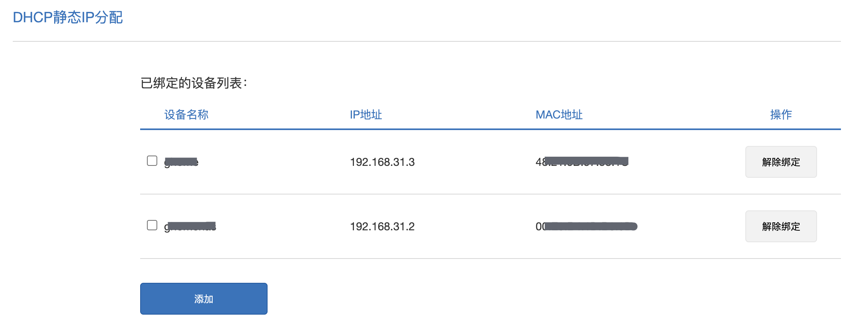Screen dimensions: 868x319
Task: Click the IP地址 column header
Action: pos(366,115)
